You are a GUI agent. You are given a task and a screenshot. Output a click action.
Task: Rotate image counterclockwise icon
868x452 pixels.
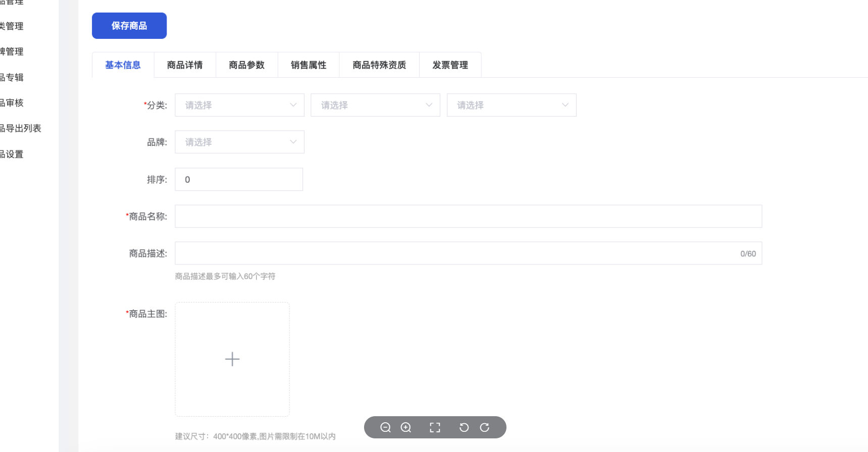[464, 428]
